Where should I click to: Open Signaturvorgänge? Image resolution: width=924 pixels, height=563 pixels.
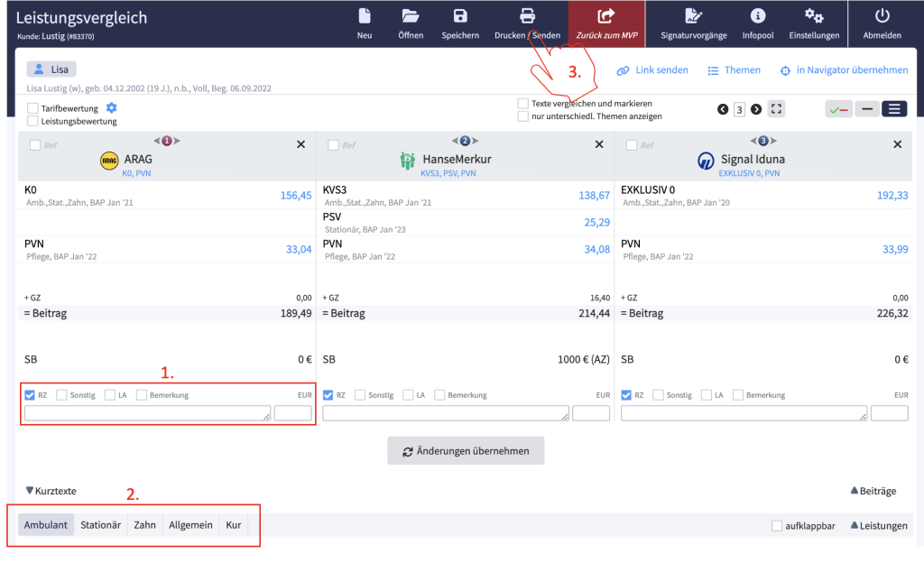694,23
